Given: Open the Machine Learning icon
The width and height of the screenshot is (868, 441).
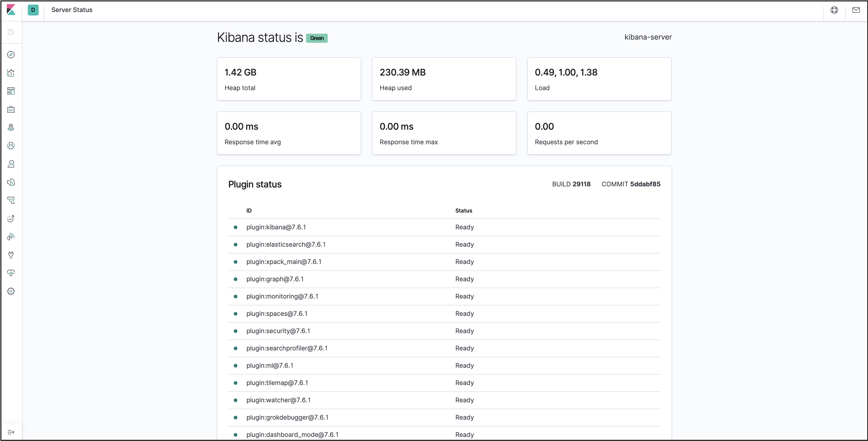Looking at the screenshot, I should 11,146.
